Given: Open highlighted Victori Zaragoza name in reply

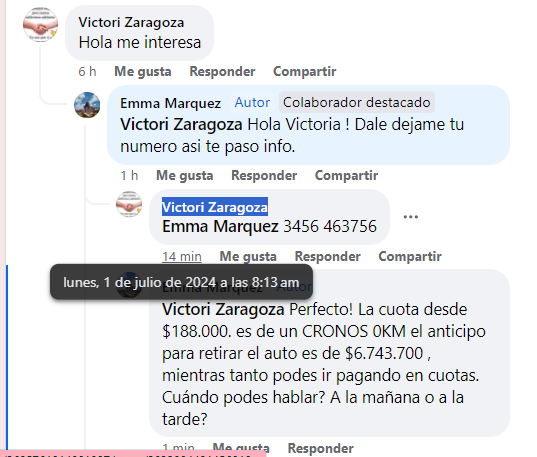Looking at the screenshot, I should tap(215, 207).
